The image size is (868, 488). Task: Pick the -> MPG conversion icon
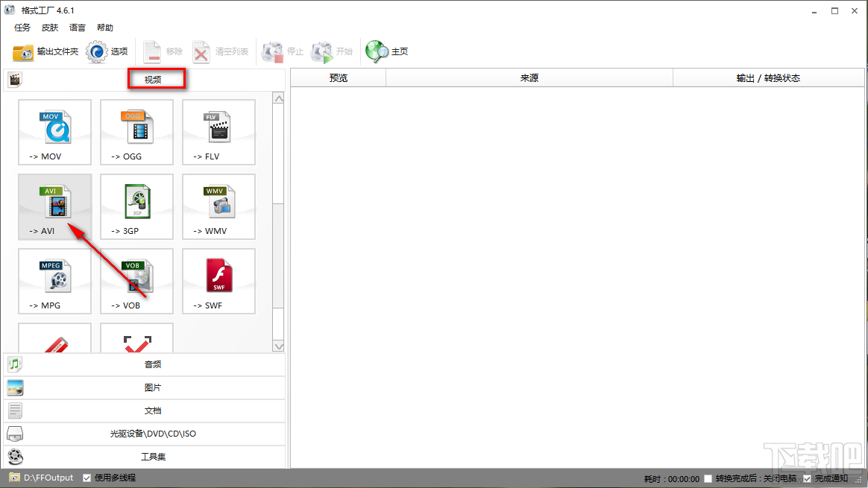[x=54, y=281]
